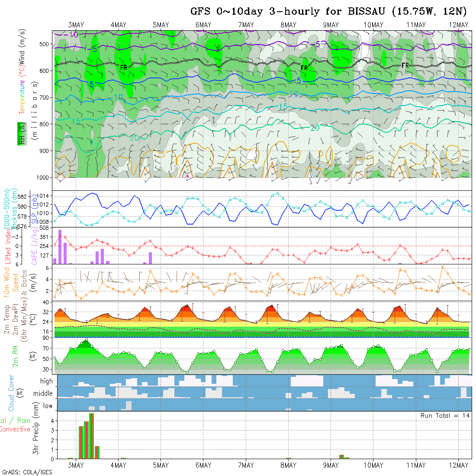Click the 16 tick on temperature axis
The image size is (476, 476).
click(45, 331)
